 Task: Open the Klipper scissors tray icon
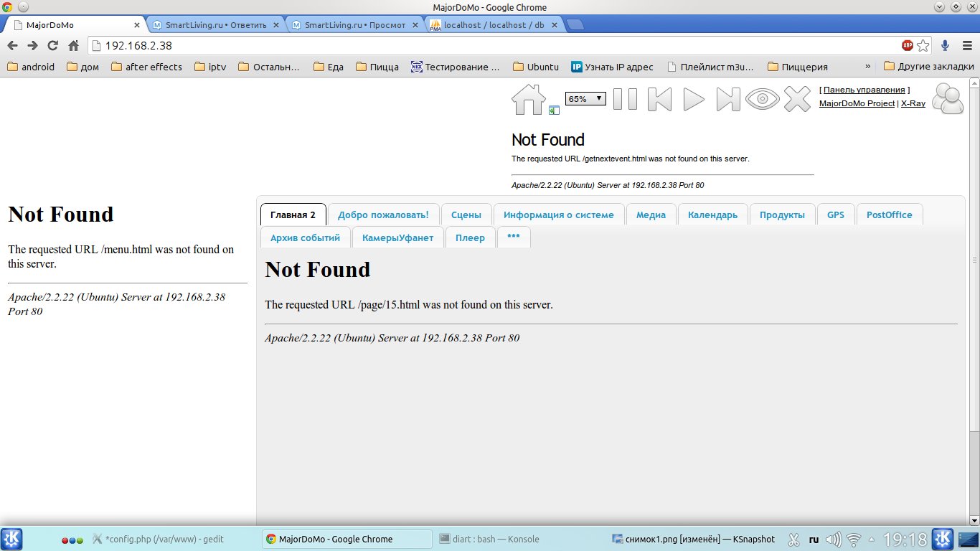(793, 540)
